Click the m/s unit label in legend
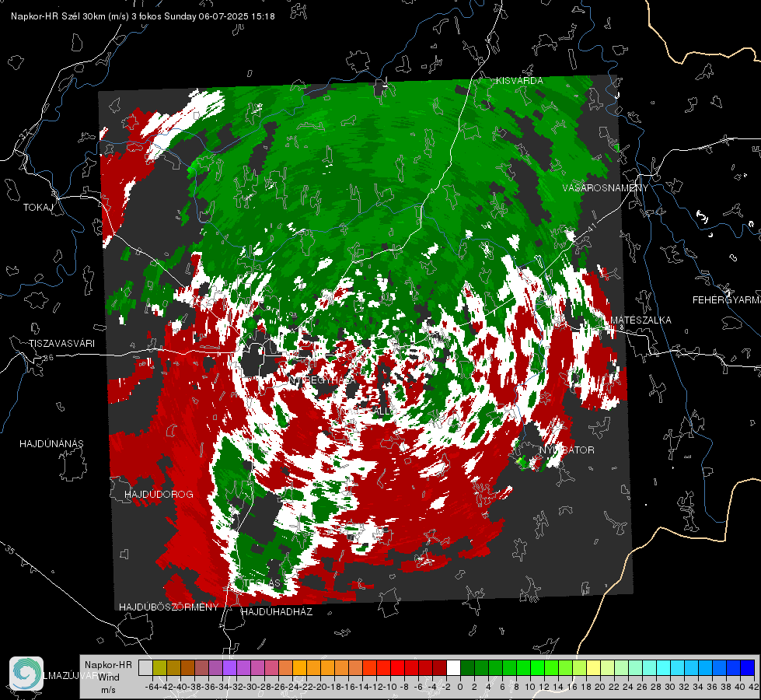Viewport: 761px width, 700px height. tap(108, 690)
